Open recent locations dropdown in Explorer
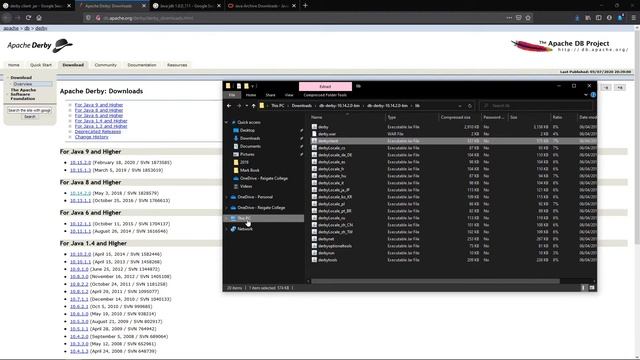Viewport: 640px width, 360px height. point(246,106)
